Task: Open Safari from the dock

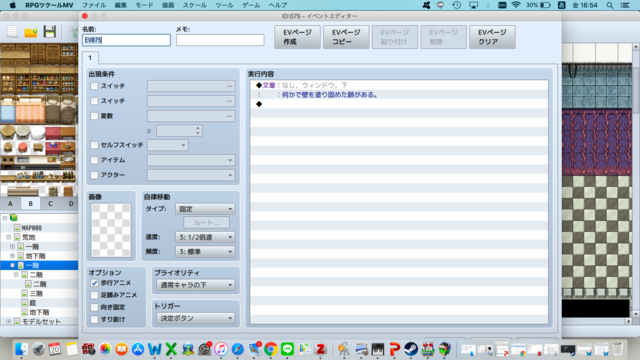Action: coord(238,349)
